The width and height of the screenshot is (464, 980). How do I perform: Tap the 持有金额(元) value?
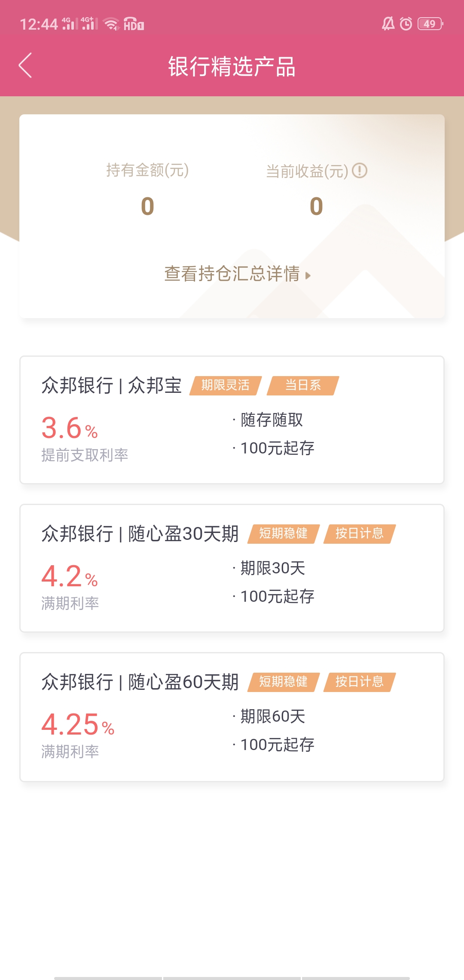click(147, 206)
